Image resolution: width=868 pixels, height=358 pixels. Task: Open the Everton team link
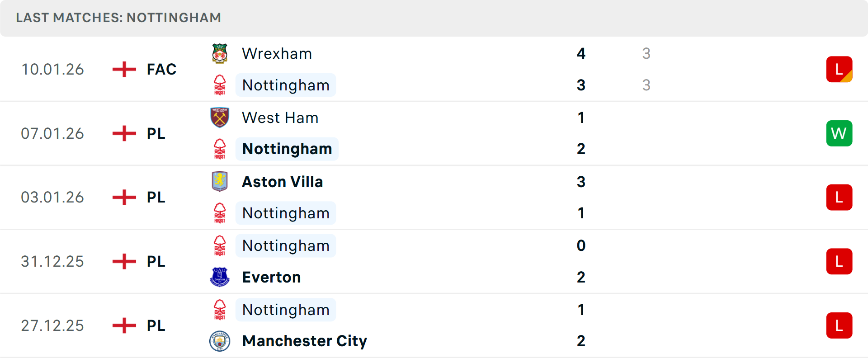tap(271, 277)
